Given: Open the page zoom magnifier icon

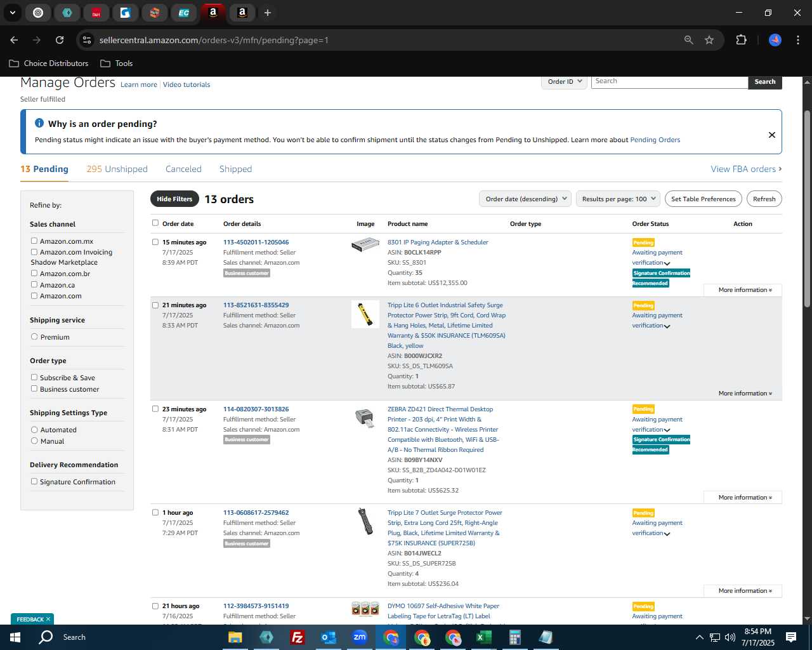Looking at the screenshot, I should coord(689,40).
